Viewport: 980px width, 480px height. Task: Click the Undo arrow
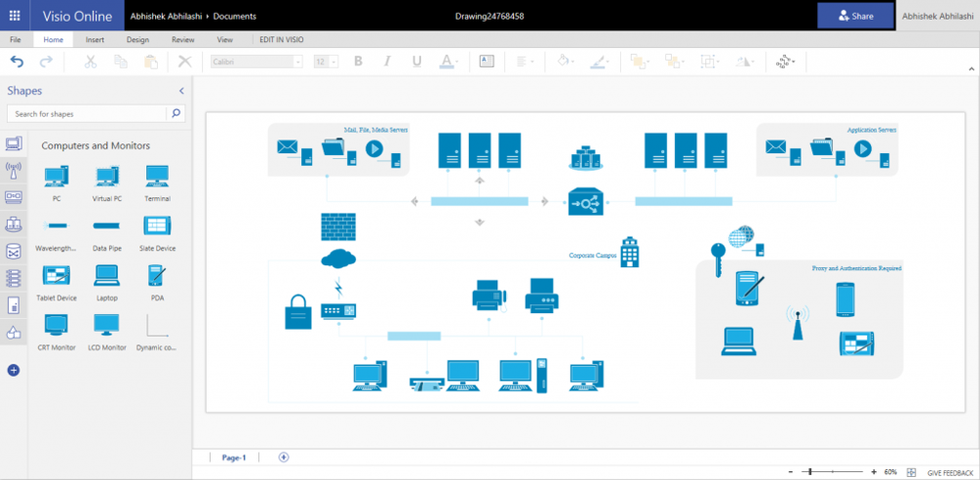[17, 61]
